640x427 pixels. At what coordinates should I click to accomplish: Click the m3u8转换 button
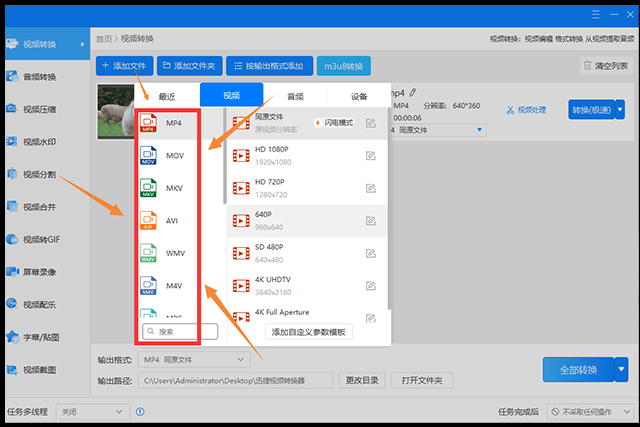click(x=344, y=66)
